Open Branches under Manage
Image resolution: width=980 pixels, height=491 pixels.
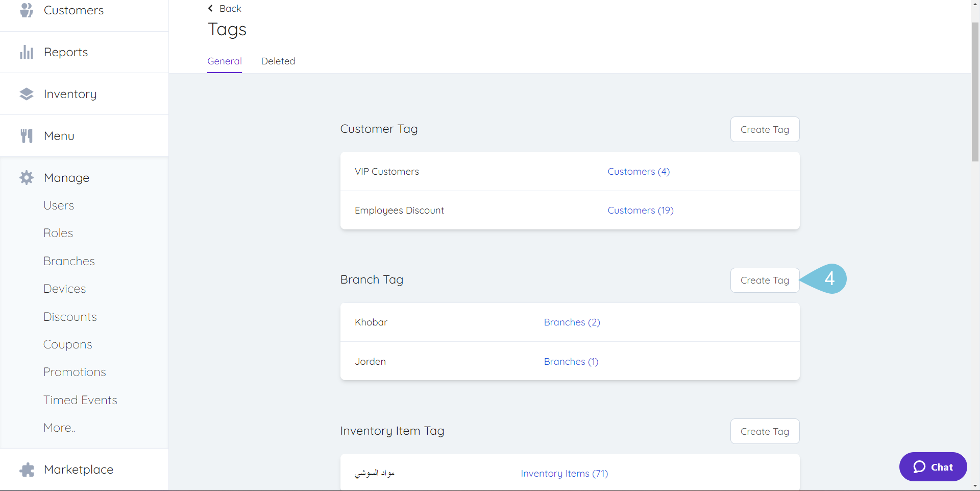tap(69, 261)
